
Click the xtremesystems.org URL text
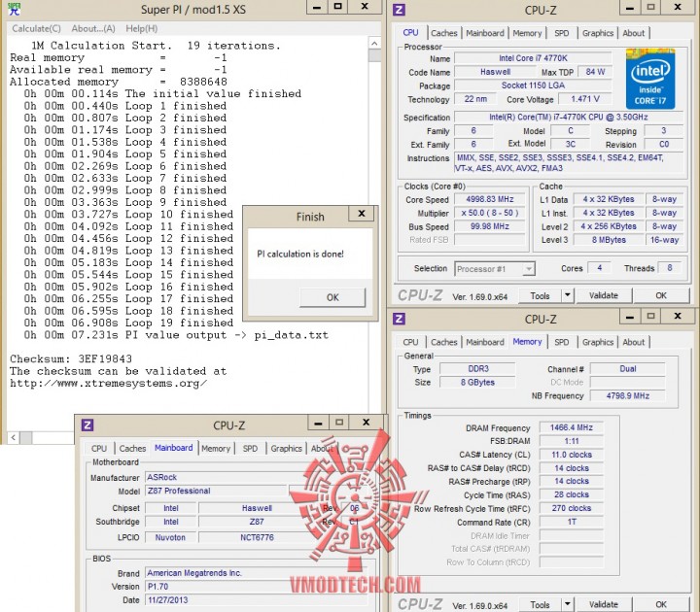pos(109,383)
